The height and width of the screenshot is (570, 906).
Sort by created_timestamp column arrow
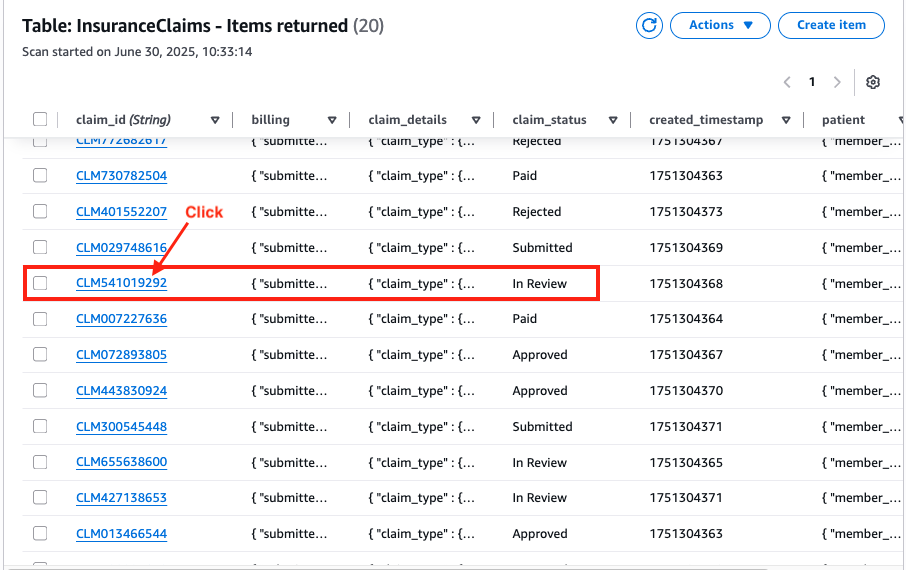point(786,120)
